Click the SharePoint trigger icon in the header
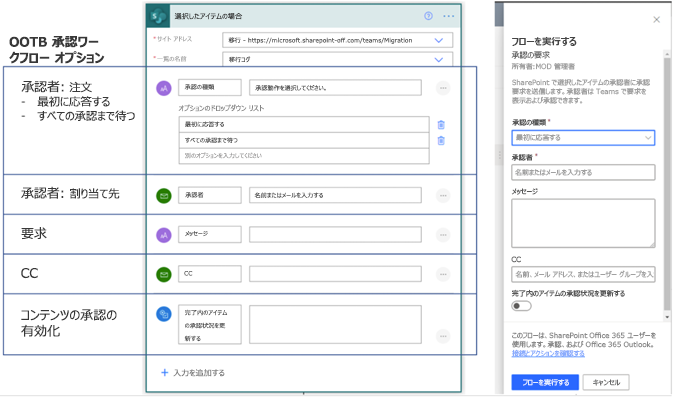677x399 pixels. (158, 16)
